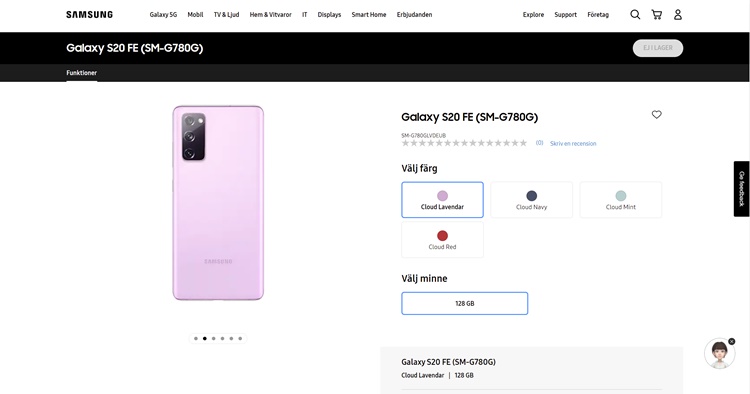The width and height of the screenshot is (750, 394).
Task: Select the Cloud Navy color option
Action: [531, 200]
